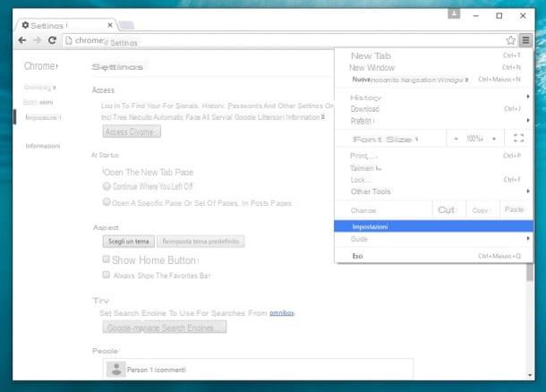Open a new incognito navigation window
The image size is (546, 392).
[433, 80]
